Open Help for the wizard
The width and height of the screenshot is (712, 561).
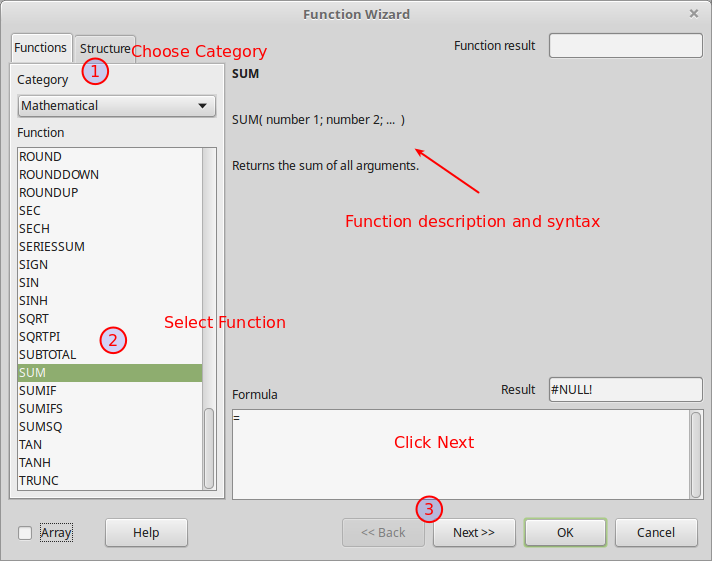pos(146,533)
